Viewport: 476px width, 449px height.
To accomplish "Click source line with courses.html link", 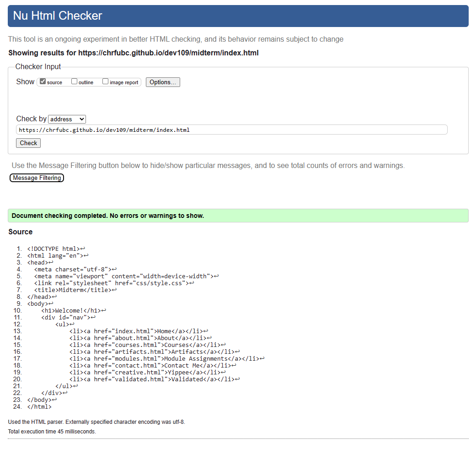I will (x=148, y=345).
